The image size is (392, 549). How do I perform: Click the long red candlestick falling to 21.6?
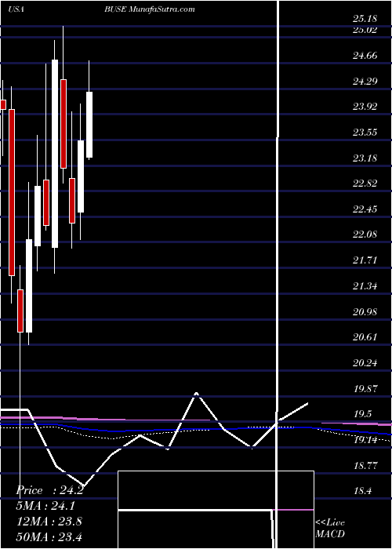[x=12, y=193]
